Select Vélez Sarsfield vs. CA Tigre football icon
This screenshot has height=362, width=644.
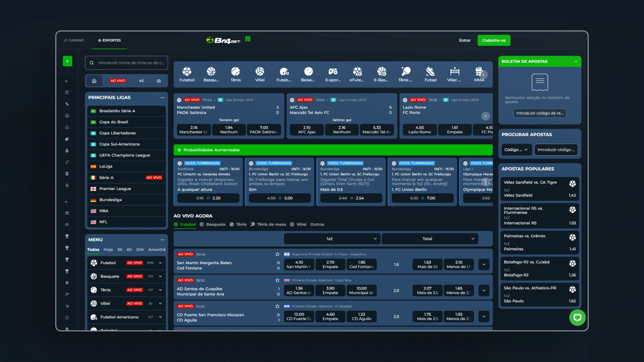pos(573,184)
